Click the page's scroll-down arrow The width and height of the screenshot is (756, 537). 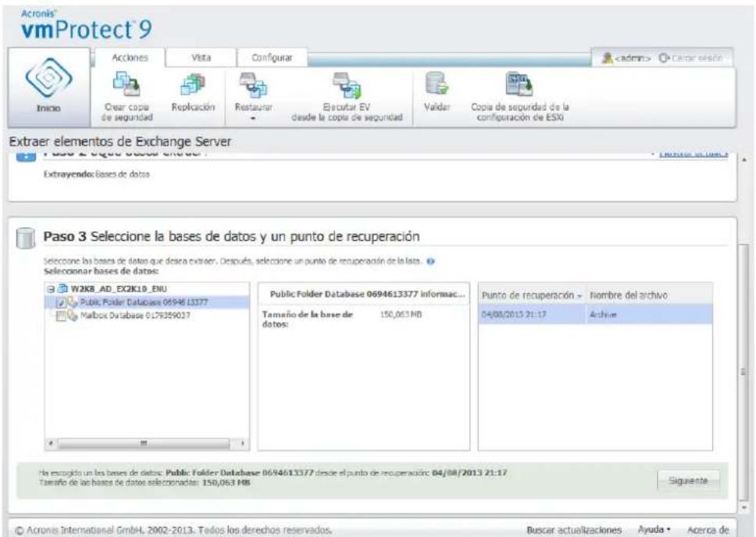click(743, 507)
